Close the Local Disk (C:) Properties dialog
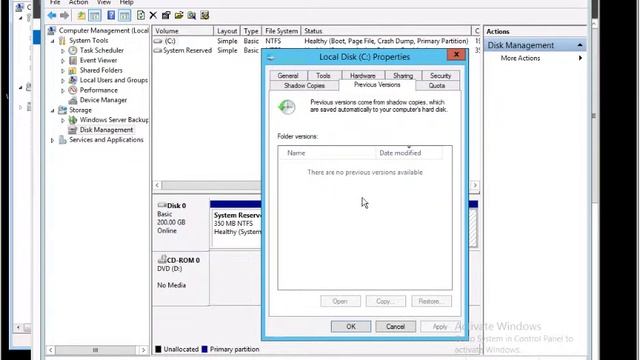Viewport: 640px width, 360px height. pyautogui.click(x=456, y=55)
